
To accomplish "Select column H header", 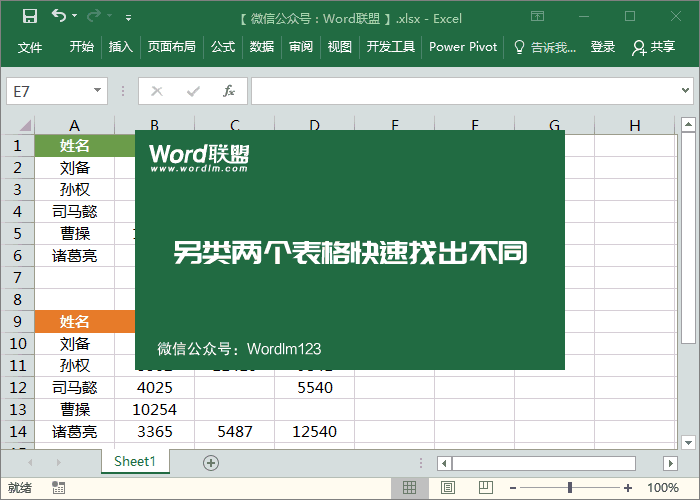I will [634, 125].
